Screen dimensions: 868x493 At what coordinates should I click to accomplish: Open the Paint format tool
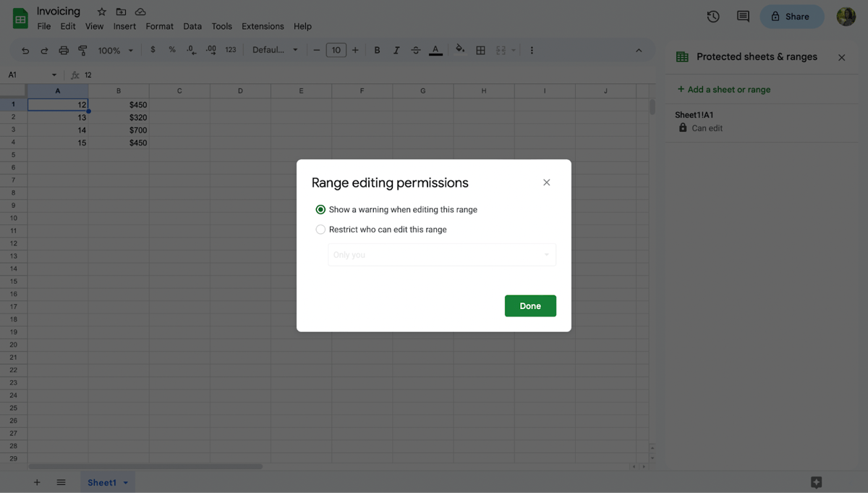tap(82, 49)
